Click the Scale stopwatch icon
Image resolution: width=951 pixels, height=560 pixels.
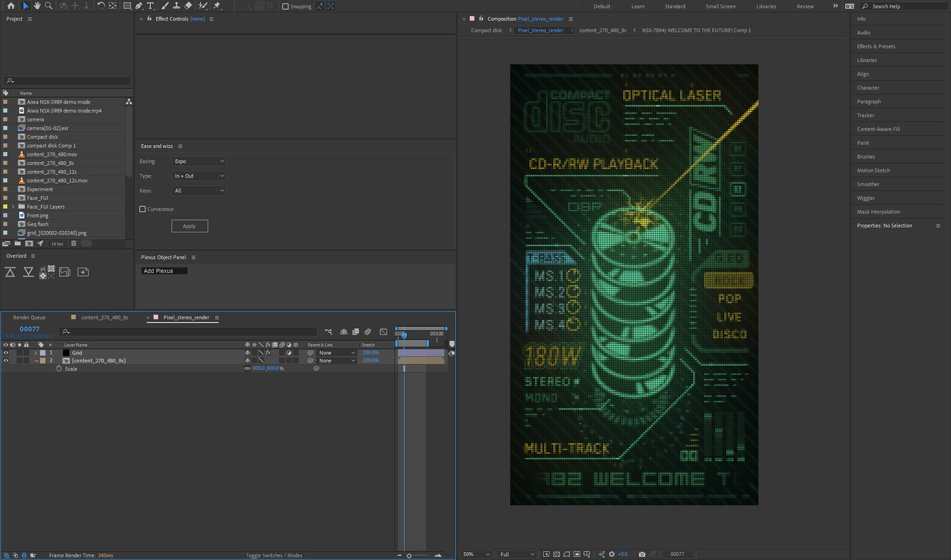(59, 369)
